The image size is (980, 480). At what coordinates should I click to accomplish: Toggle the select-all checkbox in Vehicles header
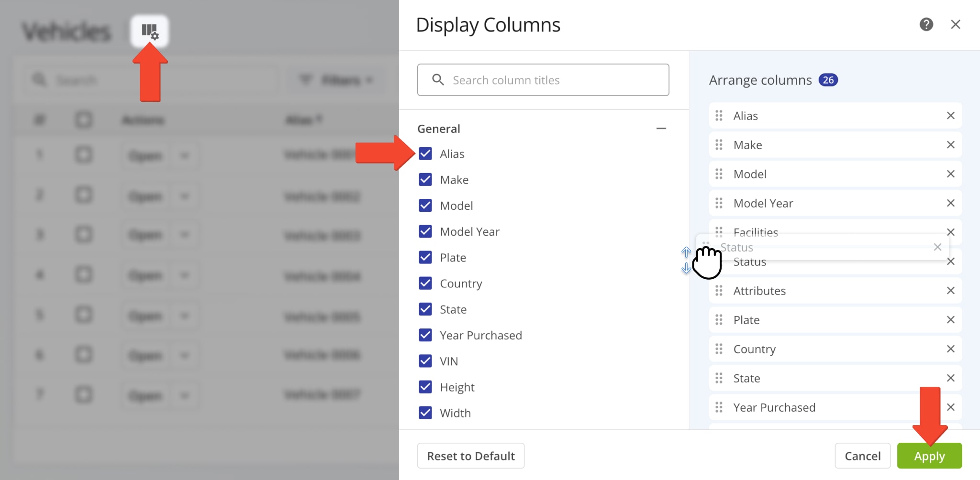pyautogui.click(x=84, y=120)
